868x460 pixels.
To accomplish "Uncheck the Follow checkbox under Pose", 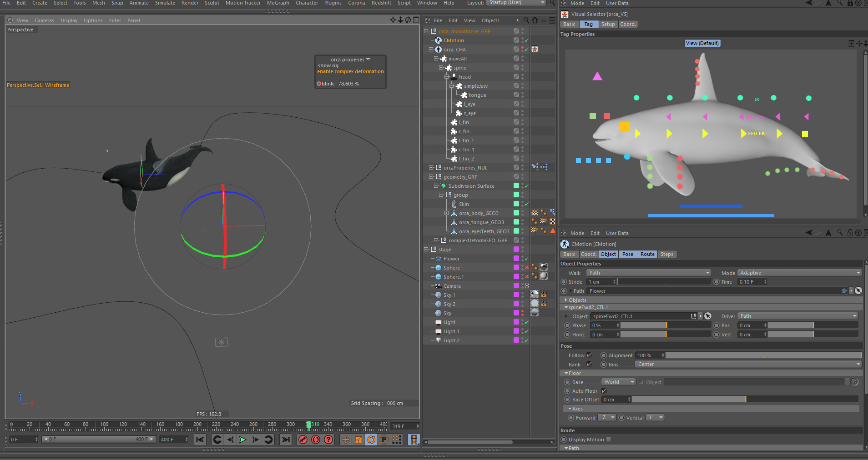I will click(589, 355).
